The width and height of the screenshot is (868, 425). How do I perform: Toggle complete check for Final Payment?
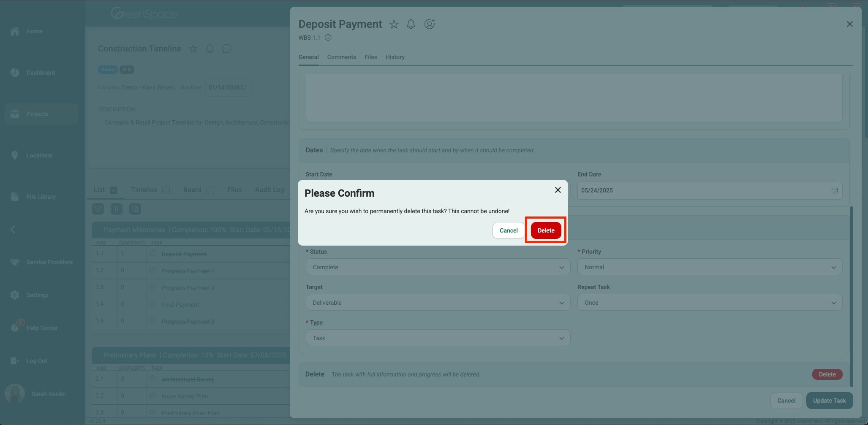click(x=152, y=304)
